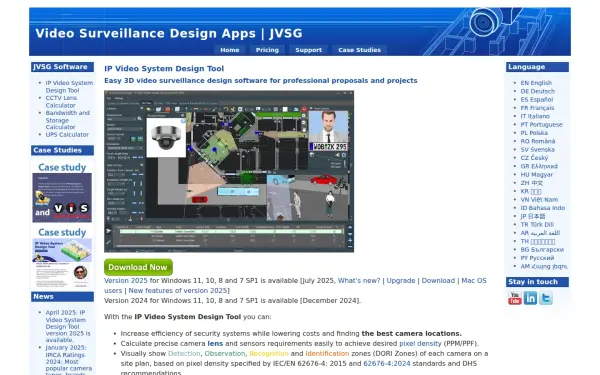Open the Case Studies menu item

pyautogui.click(x=359, y=50)
